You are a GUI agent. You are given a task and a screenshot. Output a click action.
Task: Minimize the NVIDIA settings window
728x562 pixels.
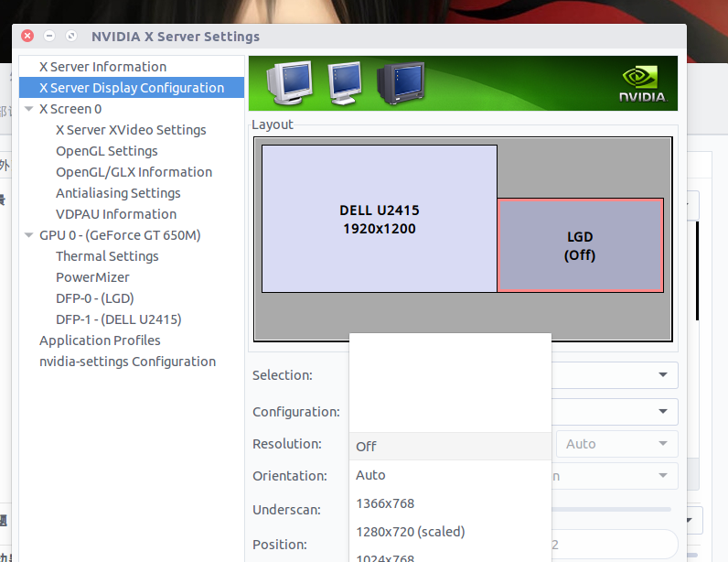coord(49,36)
